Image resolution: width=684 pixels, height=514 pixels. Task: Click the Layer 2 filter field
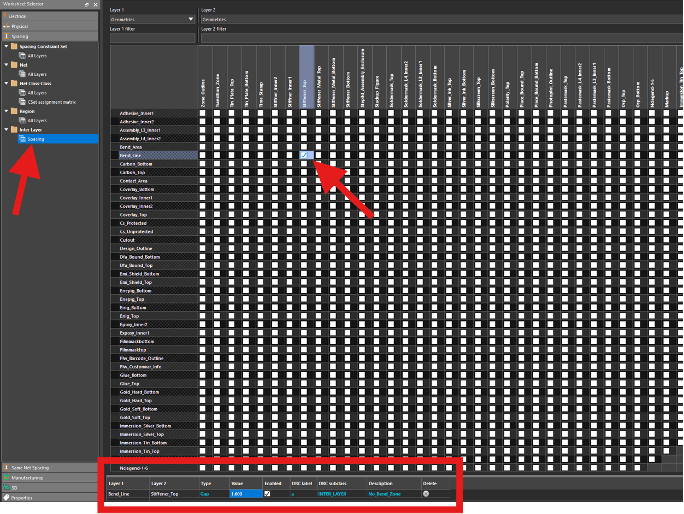coord(441,38)
